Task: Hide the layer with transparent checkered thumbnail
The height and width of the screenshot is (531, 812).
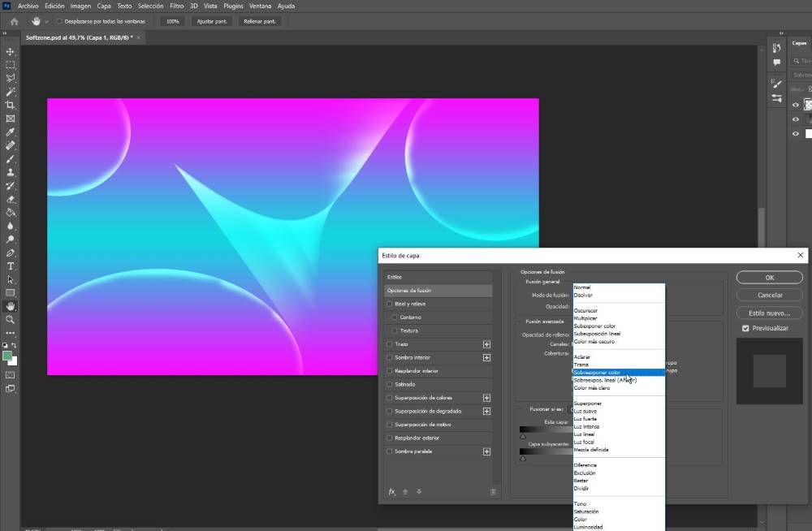Action: [796, 105]
